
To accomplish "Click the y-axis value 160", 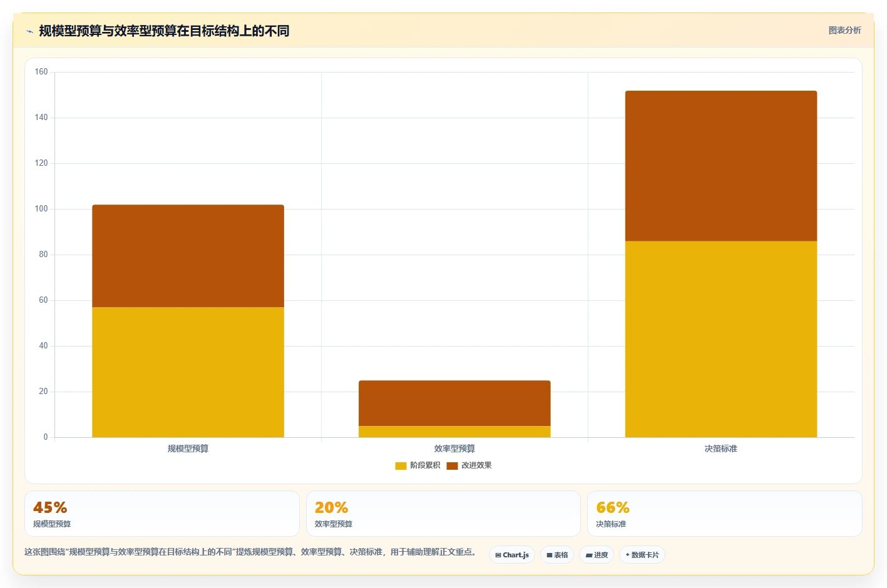I will point(41,72).
